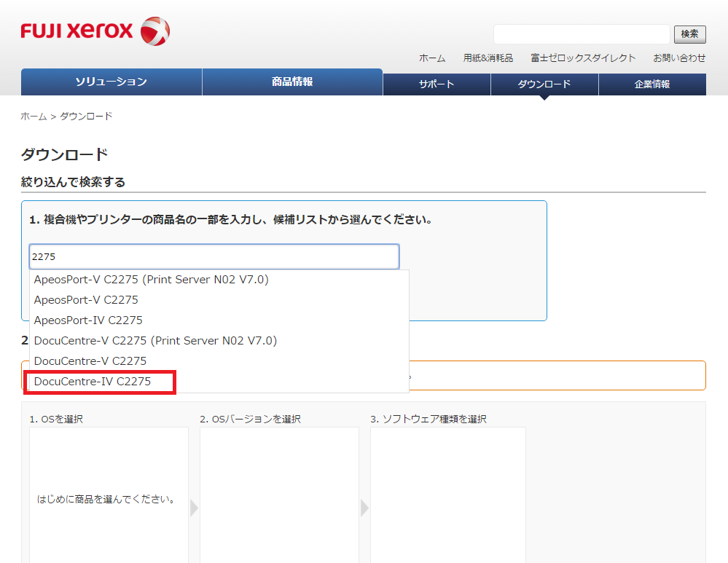Open the ホーム top link

point(431,58)
